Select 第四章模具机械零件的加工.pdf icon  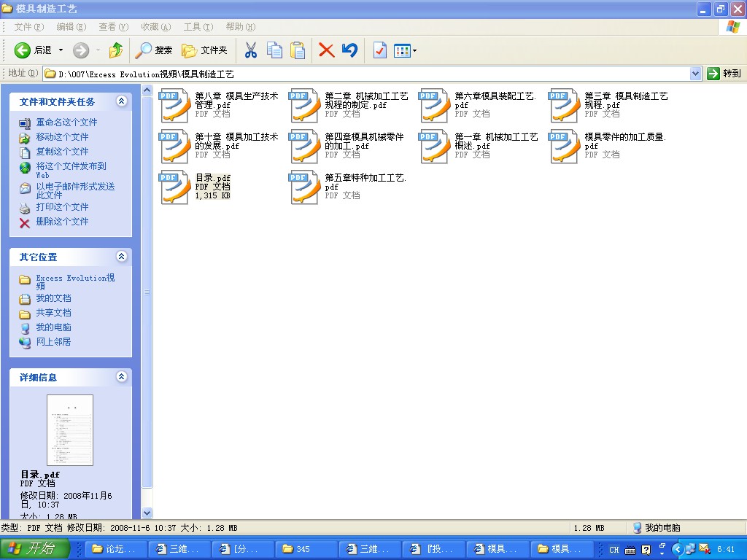[304, 146]
